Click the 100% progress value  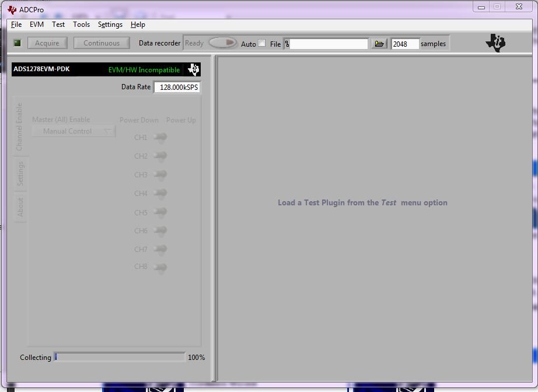click(196, 358)
